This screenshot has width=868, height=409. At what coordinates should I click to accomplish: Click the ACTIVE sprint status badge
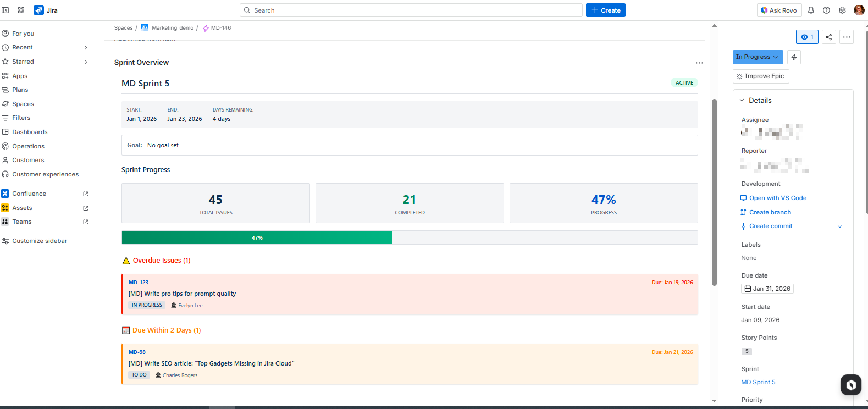point(684,83)
